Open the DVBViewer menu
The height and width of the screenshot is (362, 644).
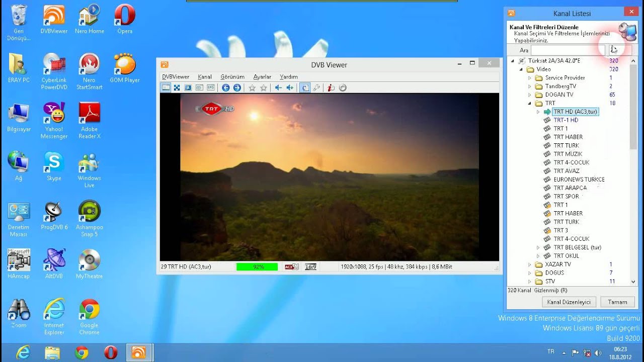tap(176, 77)
